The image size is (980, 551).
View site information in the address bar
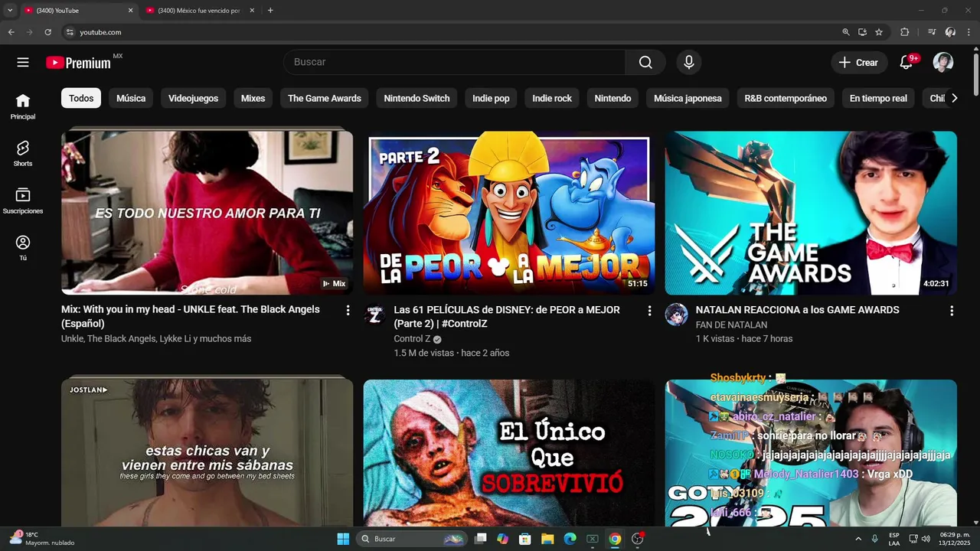pos(70,32)
